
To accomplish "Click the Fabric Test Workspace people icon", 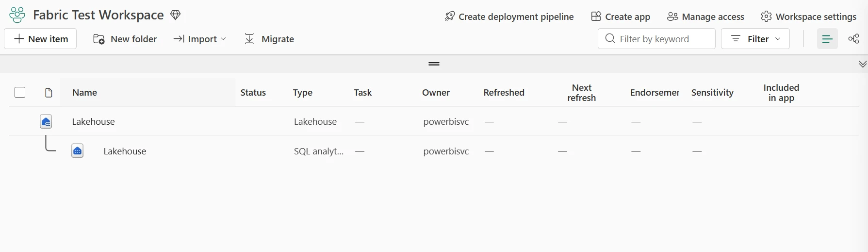I will click(17, 15).
